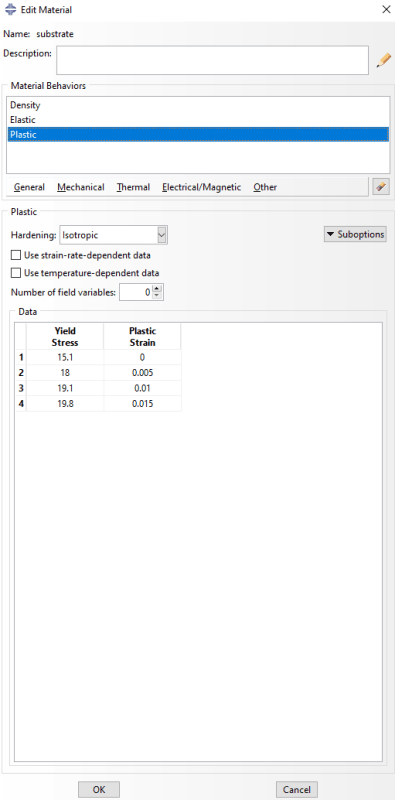Click the Description text field
Screen dimensions: 395x800
(x=212, y=60)
